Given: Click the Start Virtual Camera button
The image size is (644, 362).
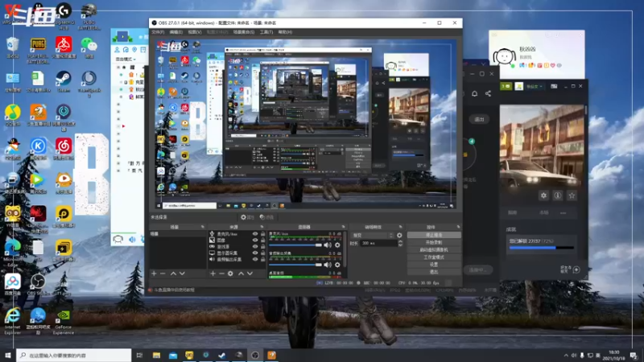Looking at the screenshot, I should point(434,250).
